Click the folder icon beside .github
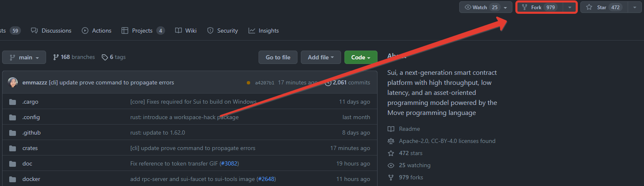The height and width of the screenshot is (186, 644). click(13, 132)
